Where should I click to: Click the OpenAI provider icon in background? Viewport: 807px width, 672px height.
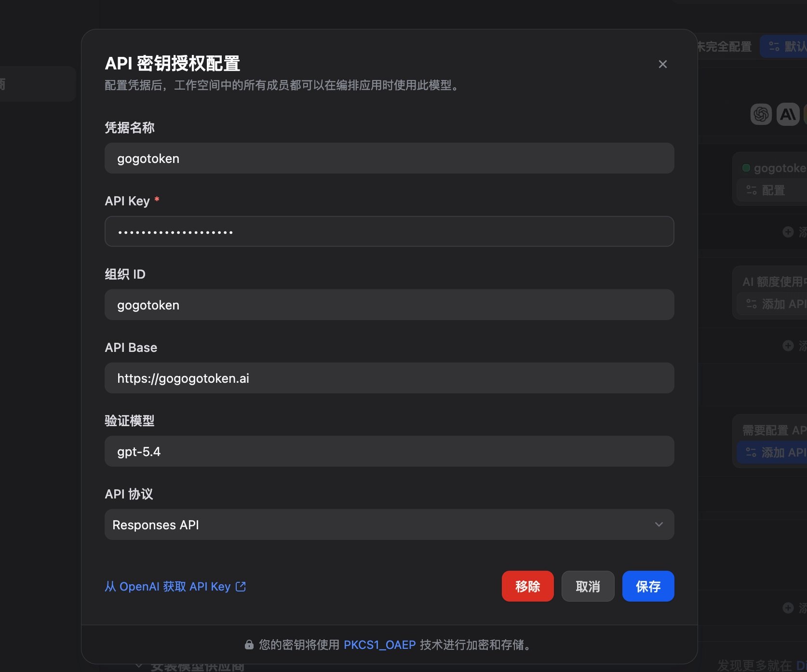761,114
